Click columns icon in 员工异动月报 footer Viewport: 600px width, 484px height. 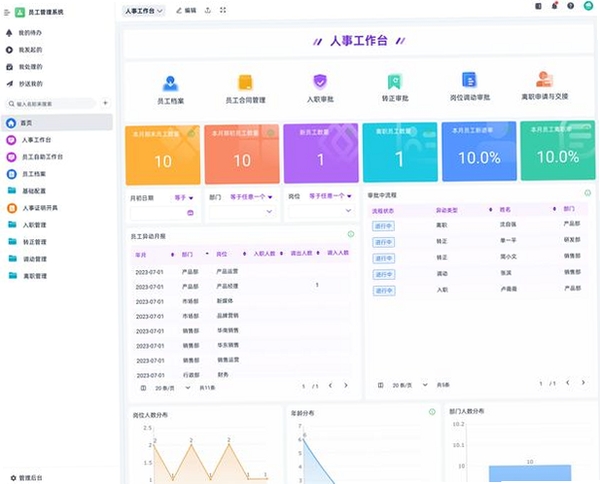click(143, 388)
